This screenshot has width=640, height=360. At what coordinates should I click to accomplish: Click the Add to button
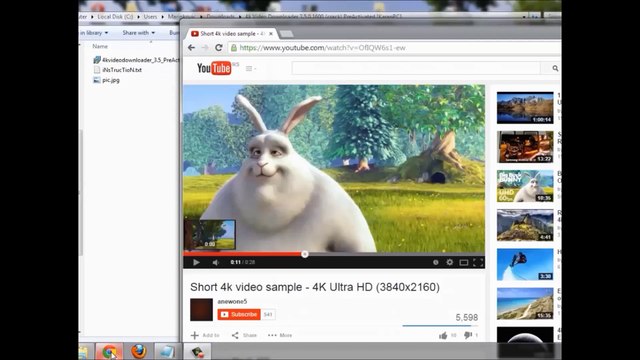[205, 335]
